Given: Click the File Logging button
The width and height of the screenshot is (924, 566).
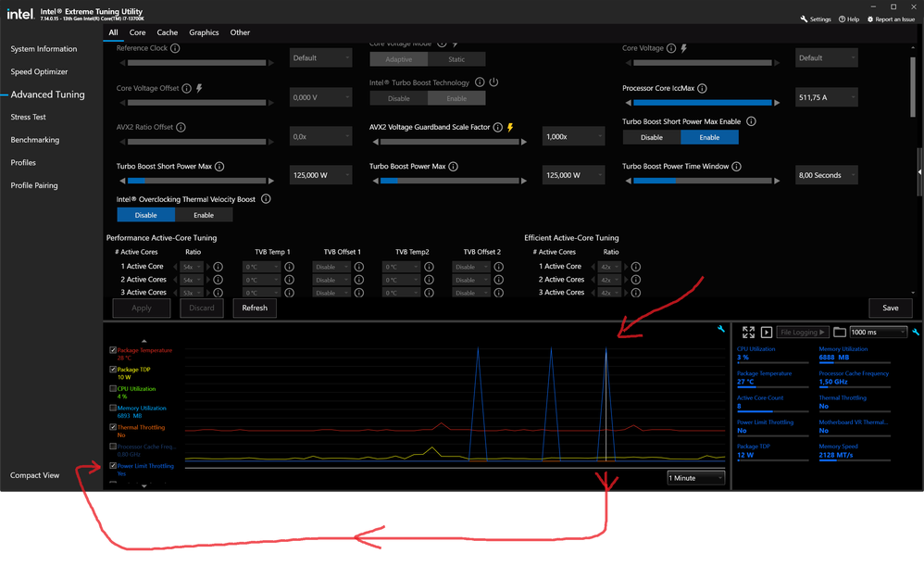Looking at the screenshot, I should coord(803,333).
